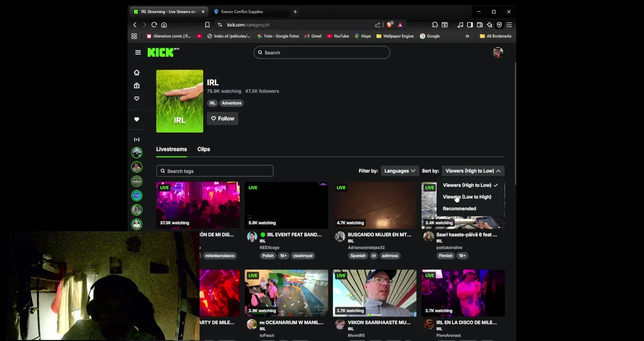Expand hidden bookmarks with the double chevron
This screenshot has height=341, width=644.
click(467, 36)
